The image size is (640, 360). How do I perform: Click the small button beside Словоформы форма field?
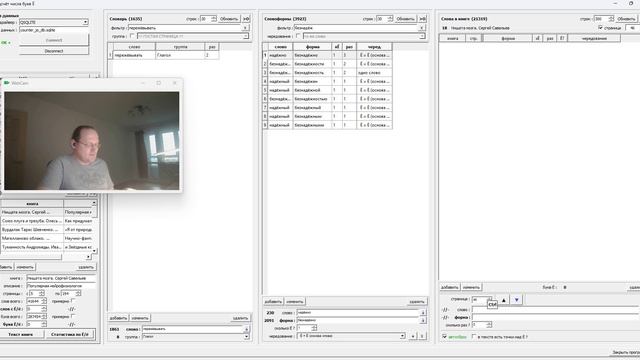click(423, 320)
